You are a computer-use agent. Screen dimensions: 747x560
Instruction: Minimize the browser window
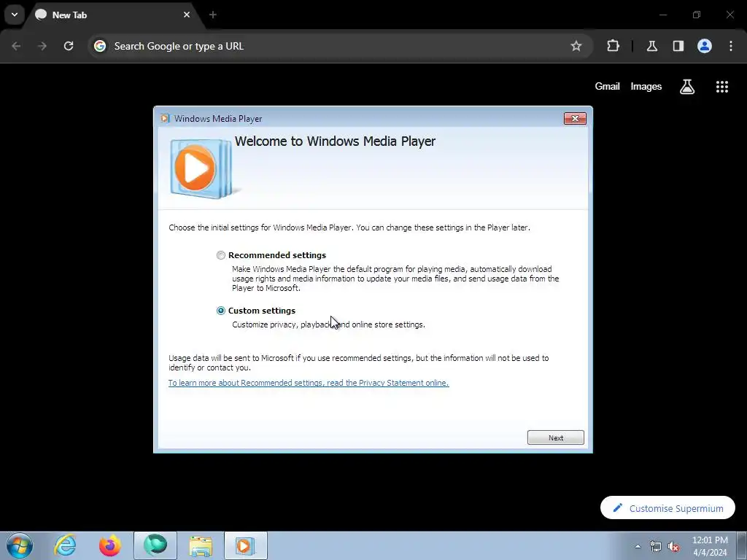coord(662,15)
